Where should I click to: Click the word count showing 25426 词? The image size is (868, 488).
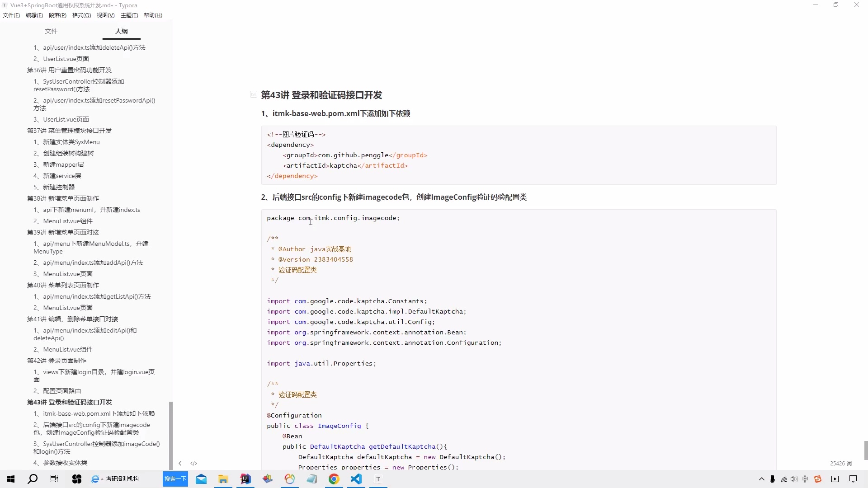(840, 463)
